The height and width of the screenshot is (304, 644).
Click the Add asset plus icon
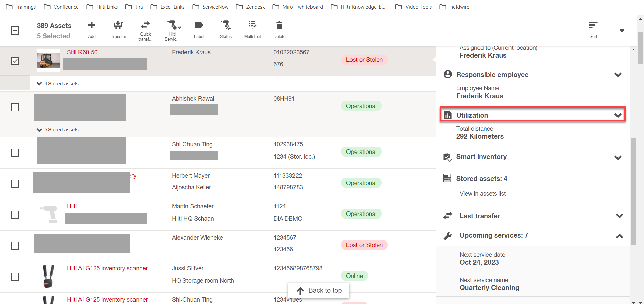(92, 25)
